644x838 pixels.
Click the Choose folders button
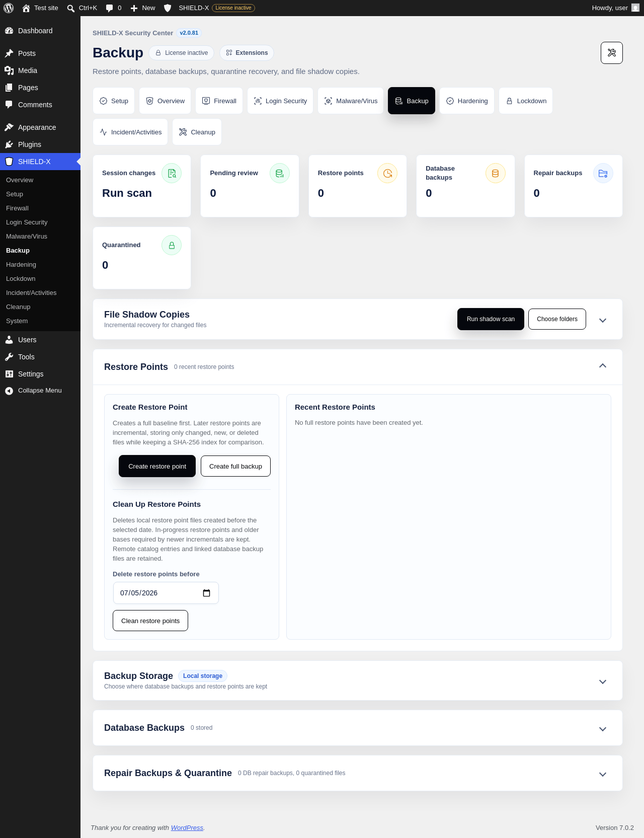click(x=557, y=319)
